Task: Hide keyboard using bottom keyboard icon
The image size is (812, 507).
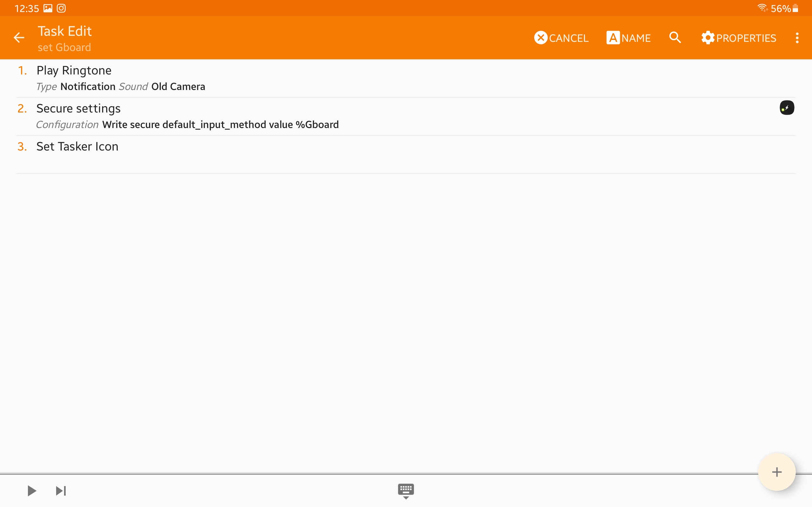Action: coord(406,491)
